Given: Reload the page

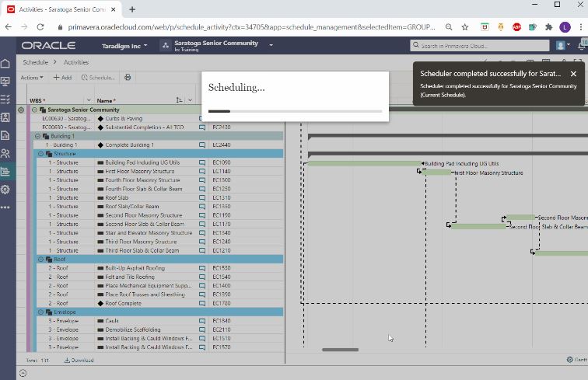Looking at the screenshot, I should [x=40, y=27].
